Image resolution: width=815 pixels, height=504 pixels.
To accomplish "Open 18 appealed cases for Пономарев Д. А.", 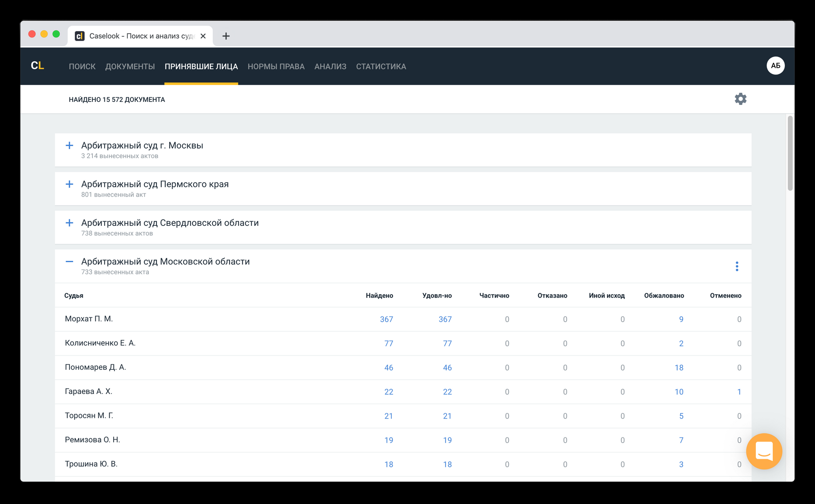I will [679, 368].
